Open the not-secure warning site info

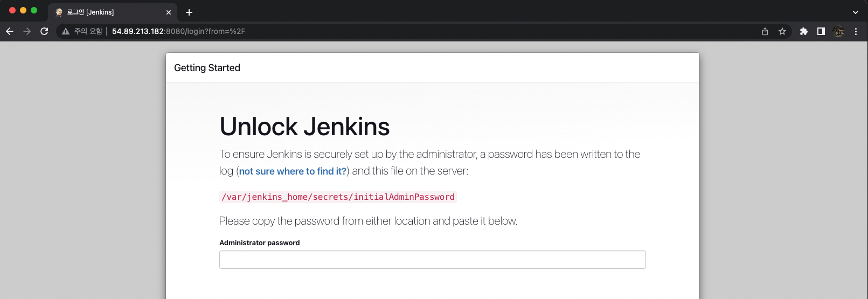click(66, 31)
